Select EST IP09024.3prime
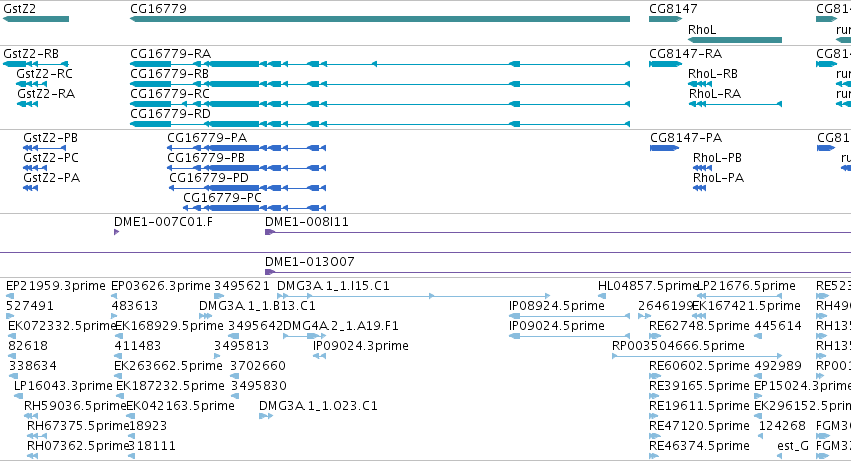Screen dimensions: 851x461 (x=320, y=356)
